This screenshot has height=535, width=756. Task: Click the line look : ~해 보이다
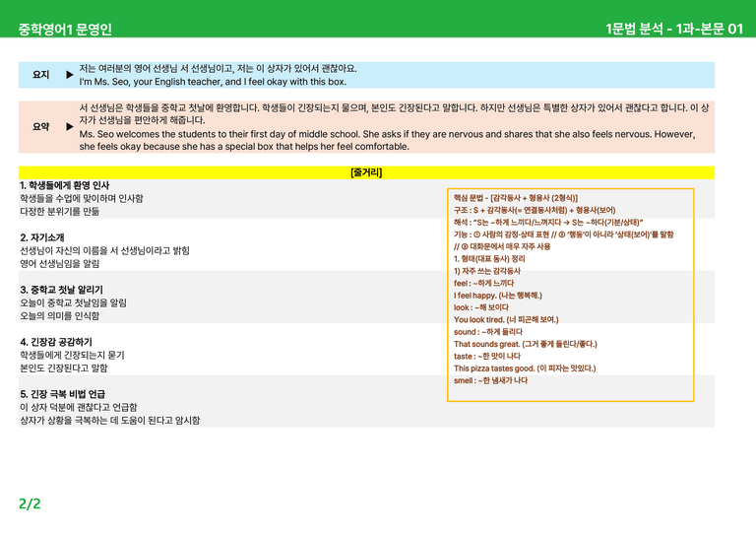[480, 307]
